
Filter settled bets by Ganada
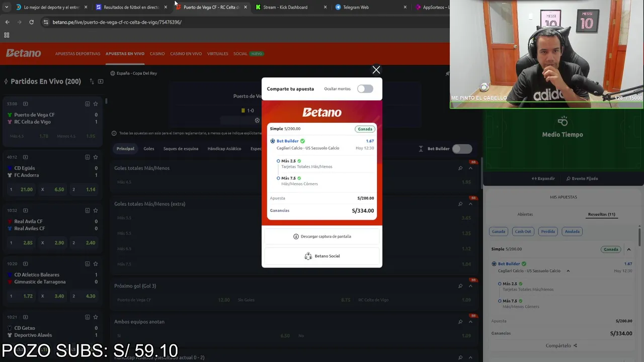(499, 232)
